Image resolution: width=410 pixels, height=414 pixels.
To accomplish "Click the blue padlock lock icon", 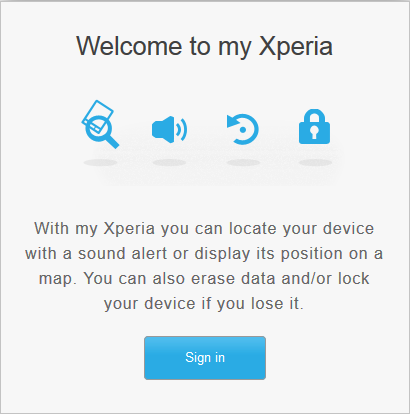I will click(x=314, y=127).
